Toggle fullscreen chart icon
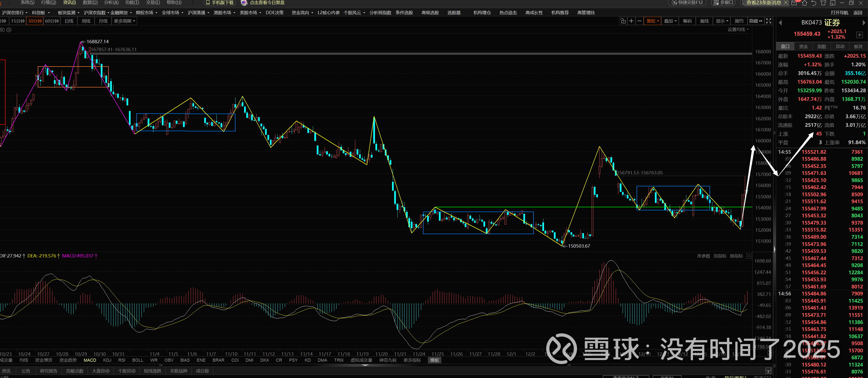This screenshot has width=868, height=378. click(769, 21)
